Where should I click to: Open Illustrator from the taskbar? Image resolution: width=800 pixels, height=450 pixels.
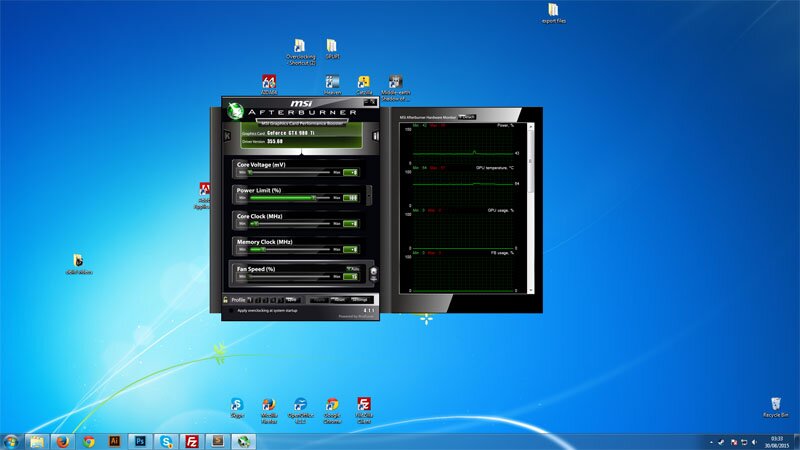click(114, 441)
